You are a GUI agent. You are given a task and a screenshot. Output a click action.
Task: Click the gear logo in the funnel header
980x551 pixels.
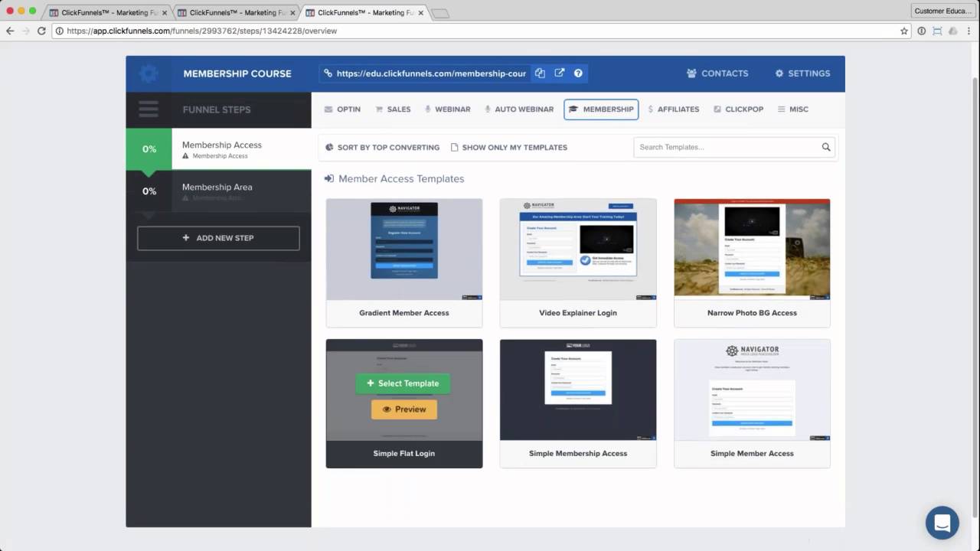click(149, 73)
